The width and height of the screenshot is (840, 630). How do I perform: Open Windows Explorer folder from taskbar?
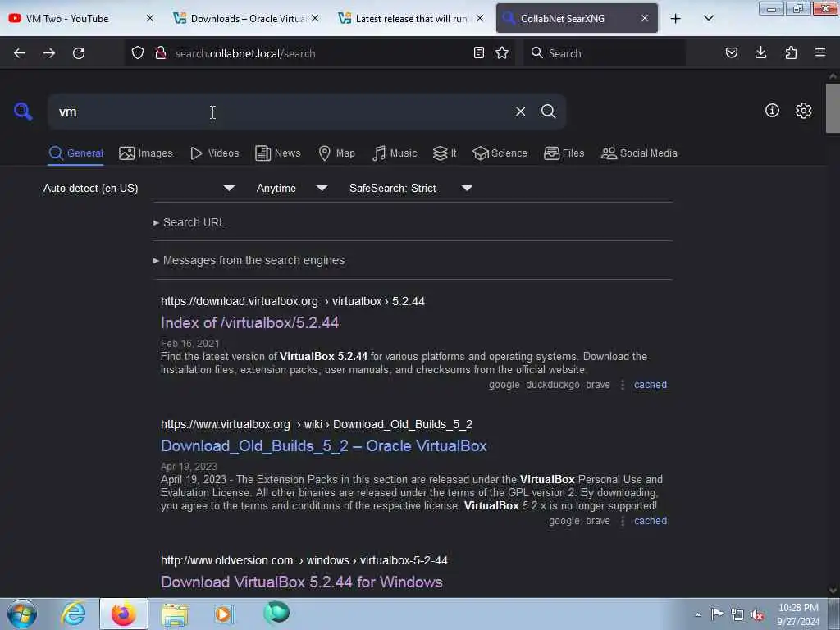click(174, 614)
